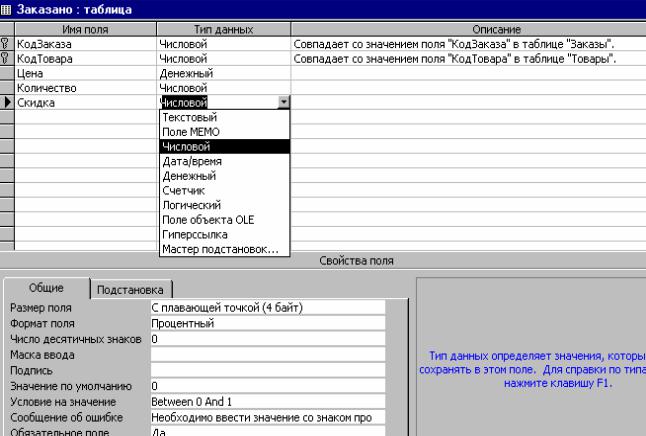Click the empty Подпись field
This screenshot has width=646, height=436.
[x=268, y=370]
